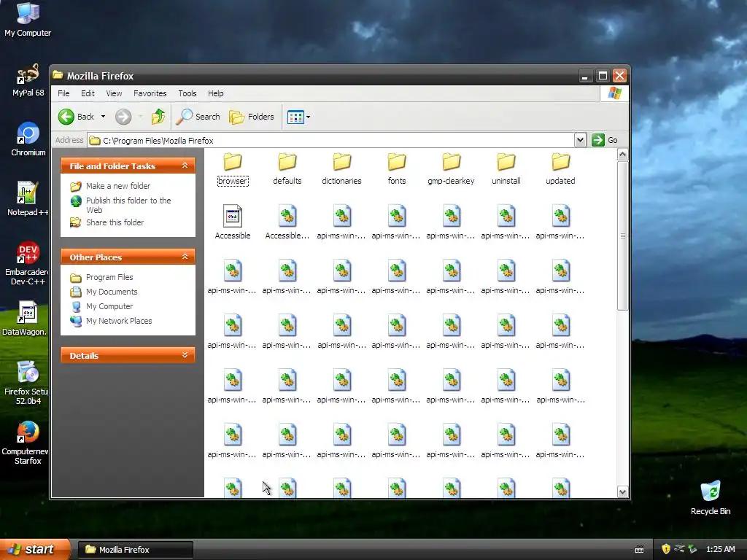Viewport: 747px width, 560px height.
Task: Click the yellow security shield tray icon
Action: (x=666, y=549)
